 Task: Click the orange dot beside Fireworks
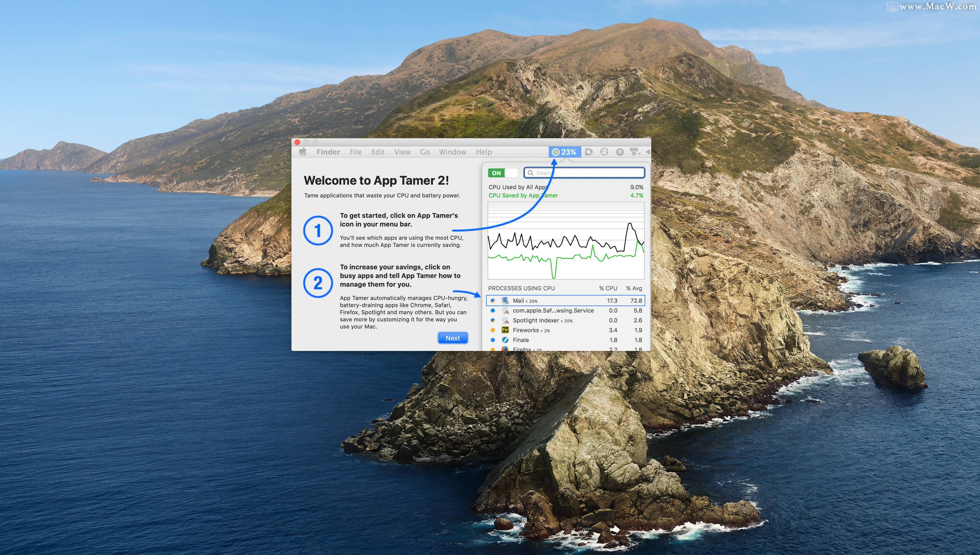[493, 330]
